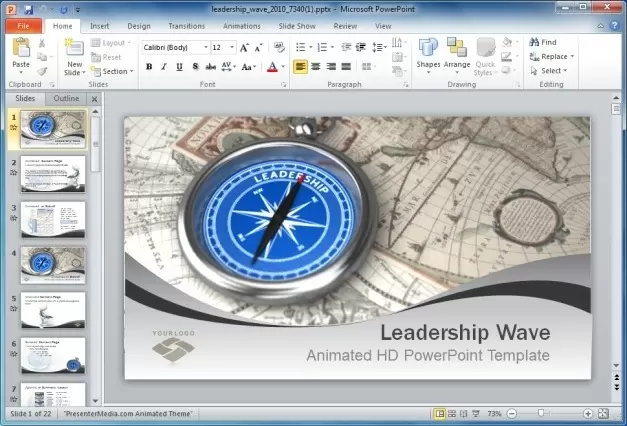The height and width of the screenshot is (426, 627).
Task: Toggle Underline text formatting
Action: [x=180, y=67]
